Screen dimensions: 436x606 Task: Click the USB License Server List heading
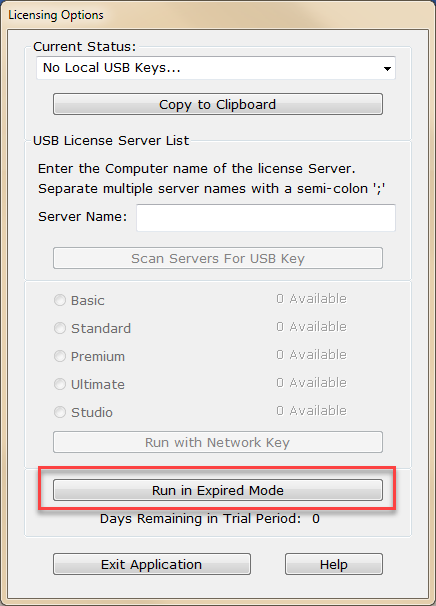click(111, 140)
